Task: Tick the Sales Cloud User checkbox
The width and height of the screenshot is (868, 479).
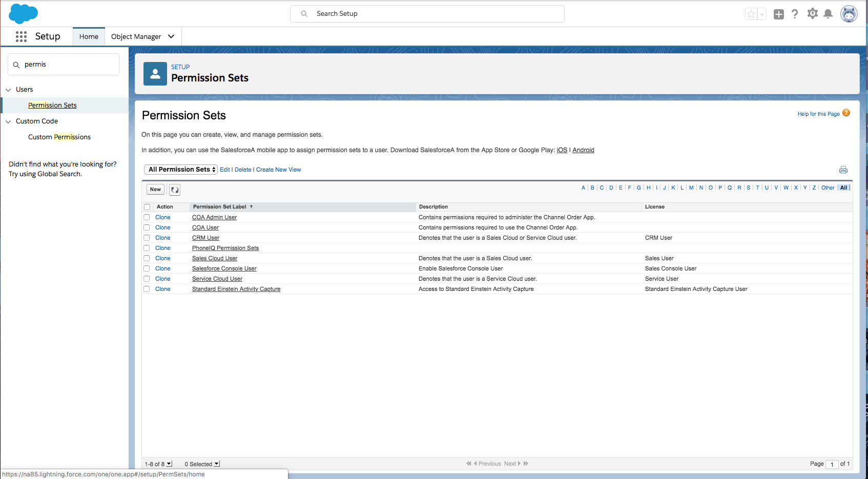Action: (x=147, y=258)
